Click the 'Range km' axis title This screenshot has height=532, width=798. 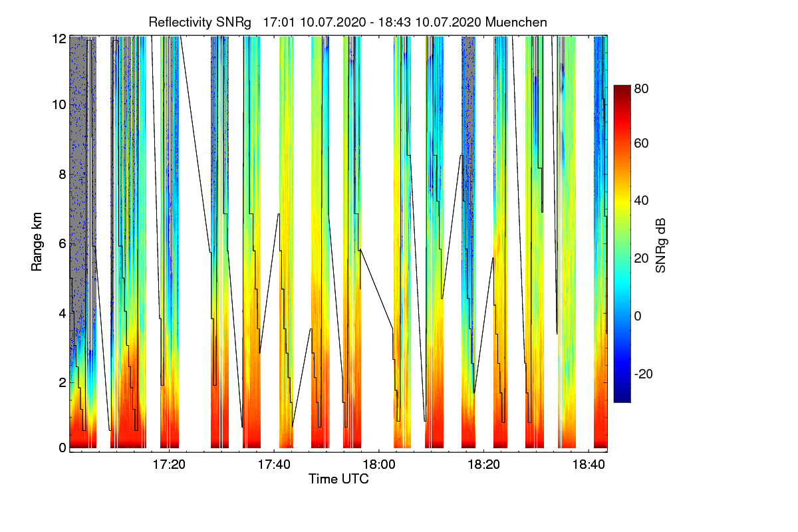tap(37, 243)
